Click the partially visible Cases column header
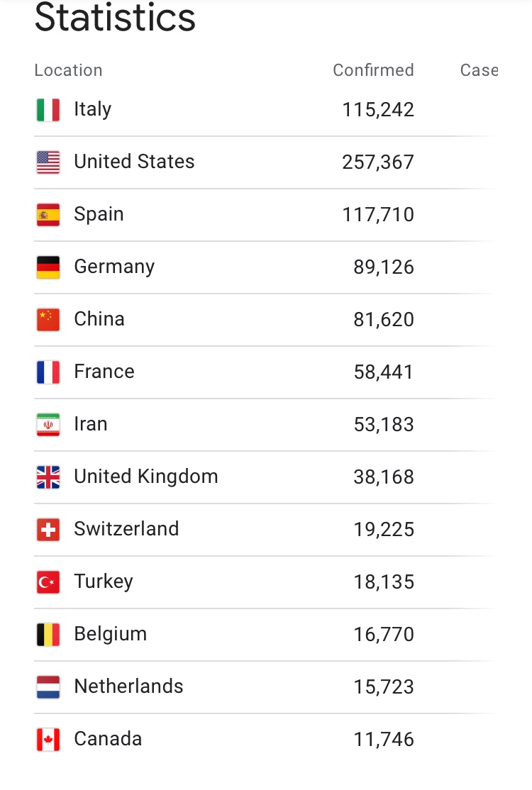The image size is (532, 790). pos(479,70)
